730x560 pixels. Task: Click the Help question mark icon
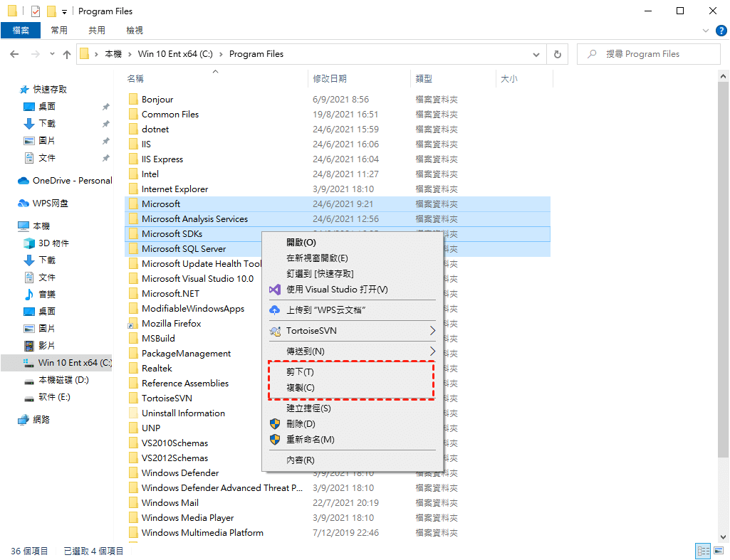721,31
